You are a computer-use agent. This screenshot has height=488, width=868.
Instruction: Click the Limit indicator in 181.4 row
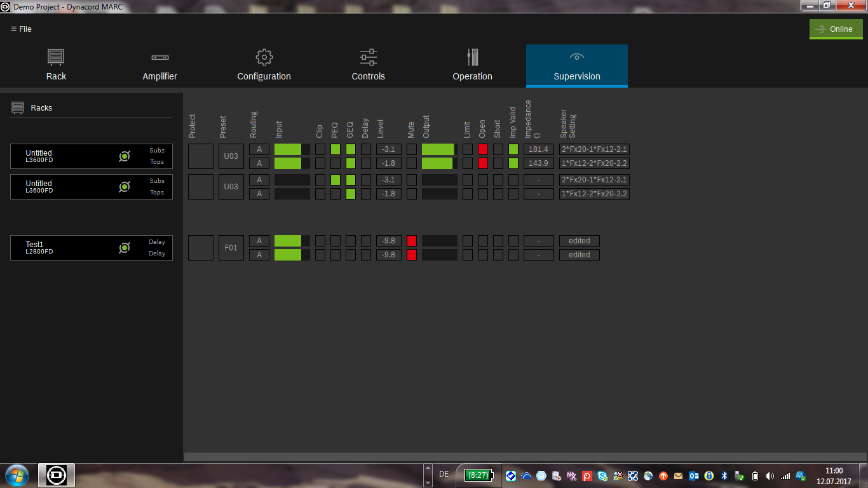click(468, 149)
